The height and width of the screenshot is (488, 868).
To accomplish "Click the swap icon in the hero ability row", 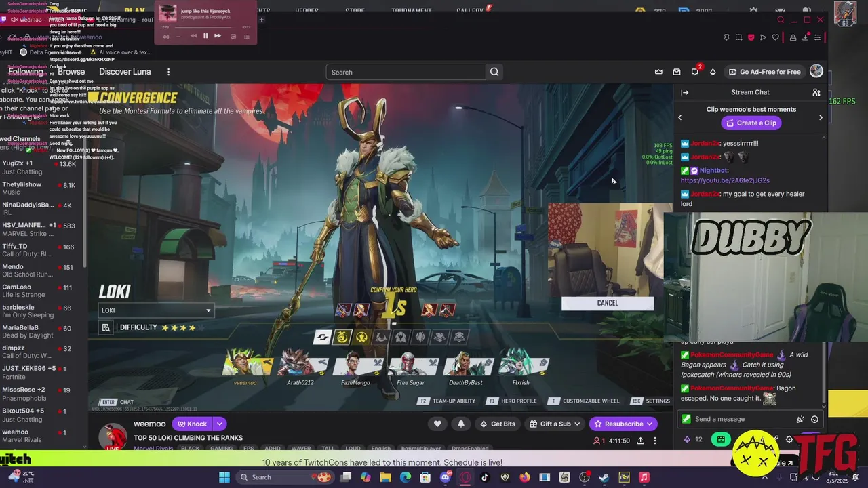I will tap(323, 337).
